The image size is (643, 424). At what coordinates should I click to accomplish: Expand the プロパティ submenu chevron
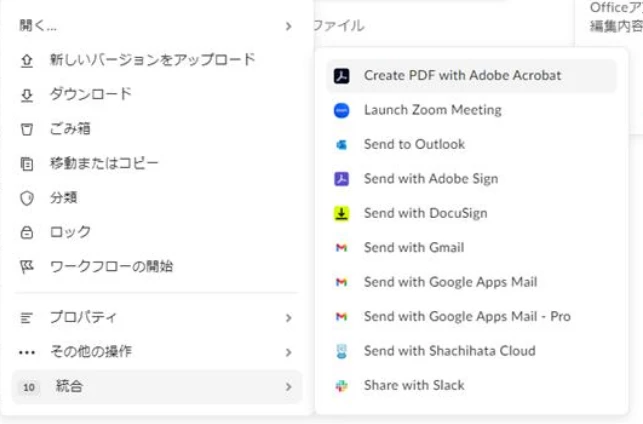pos(289,318)
